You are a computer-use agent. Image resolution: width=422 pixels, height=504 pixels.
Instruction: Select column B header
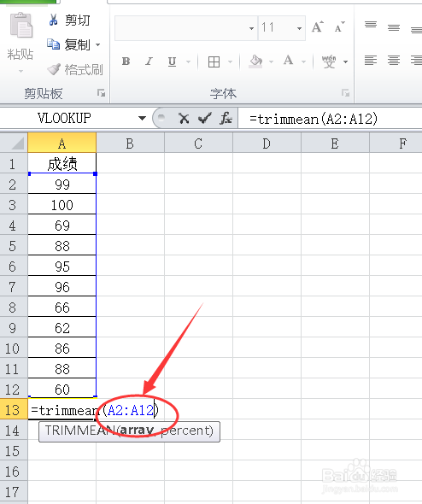(x=130, y=143)
